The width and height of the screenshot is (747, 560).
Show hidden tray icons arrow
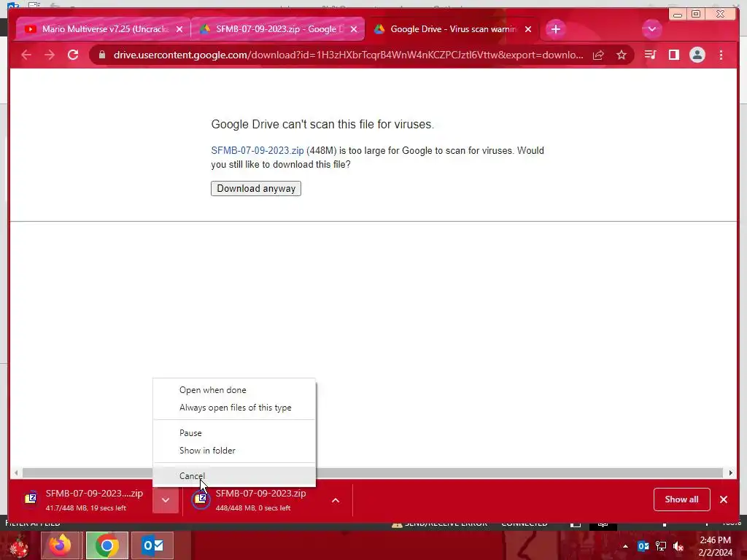(625, 546)
